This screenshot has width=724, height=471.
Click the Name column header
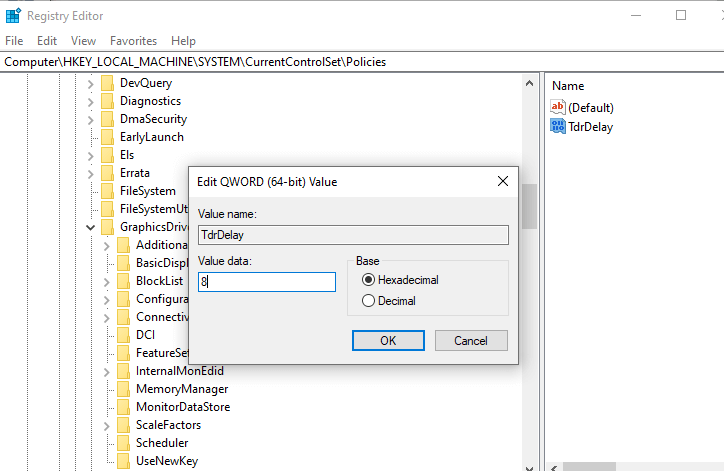(x=568, y=86)
